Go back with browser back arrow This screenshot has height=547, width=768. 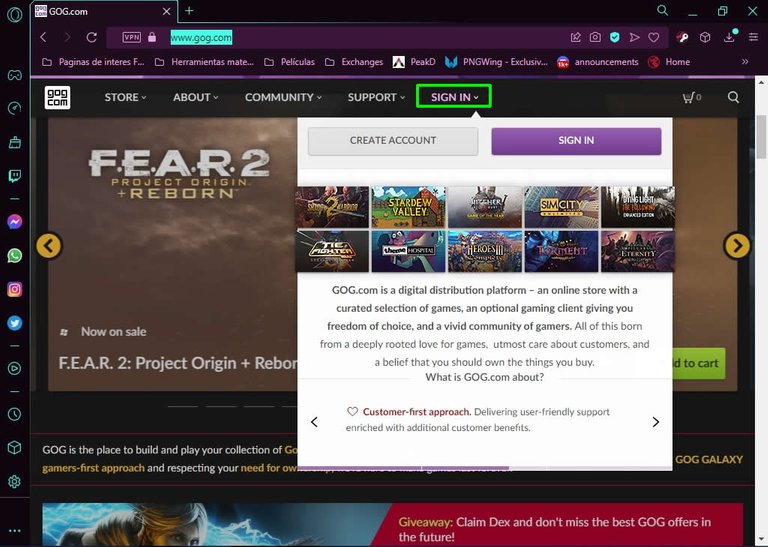(x=43, y=37)
